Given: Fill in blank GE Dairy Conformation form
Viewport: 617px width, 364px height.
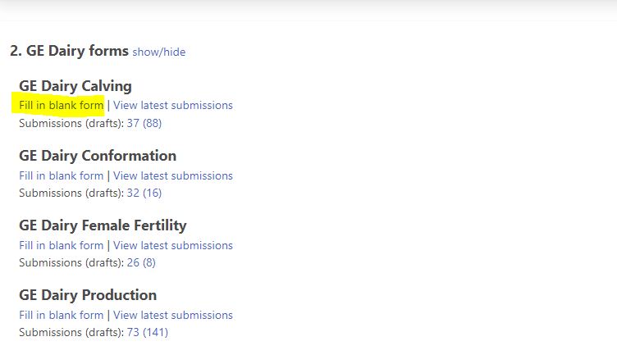Looking at the screenshot, I should 62,175.
